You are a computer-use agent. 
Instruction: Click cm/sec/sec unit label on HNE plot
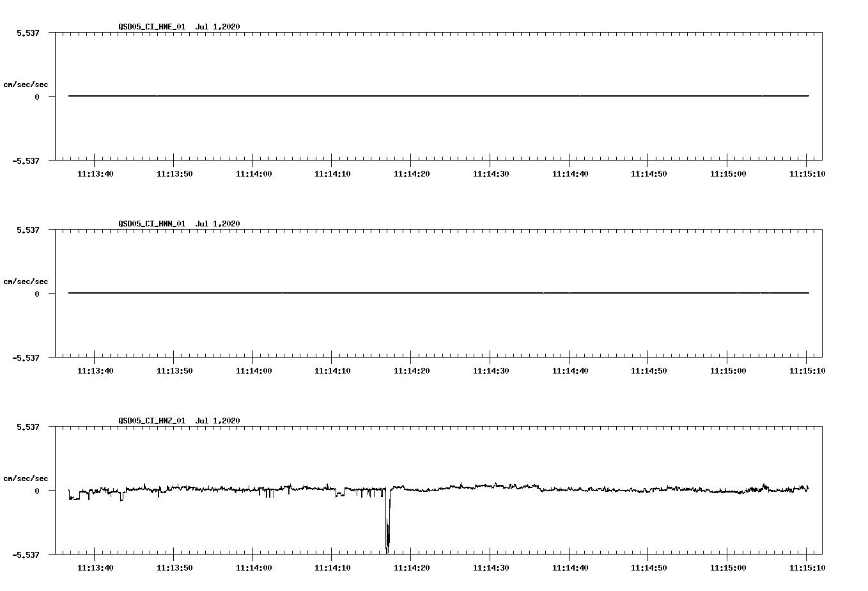(x=26, y=84)
